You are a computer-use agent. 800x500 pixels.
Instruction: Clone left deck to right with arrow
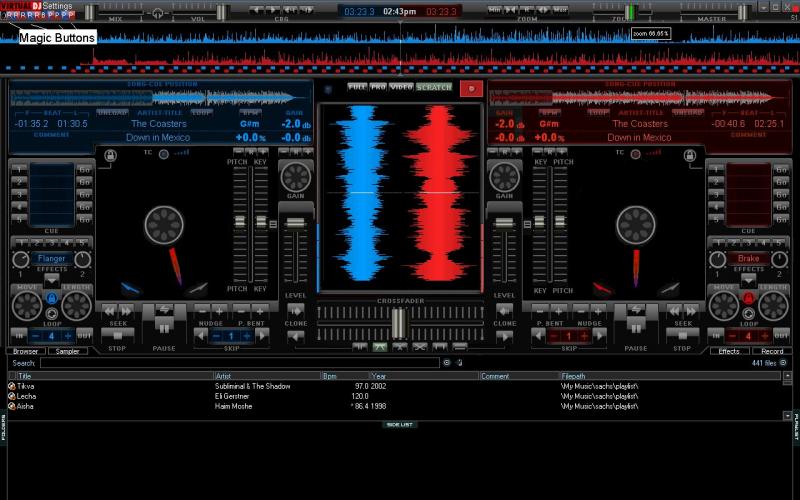pyautogui.click(x=295, y=310)
